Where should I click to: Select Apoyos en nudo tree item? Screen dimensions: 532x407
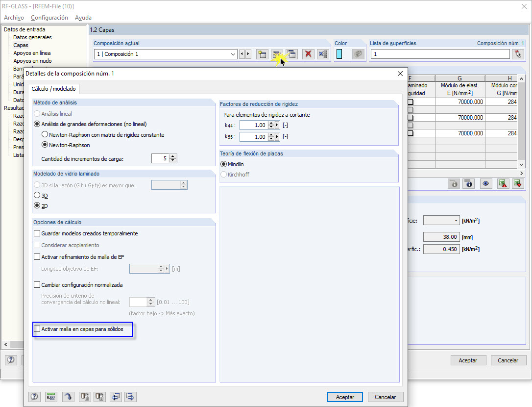click(32, 61)
